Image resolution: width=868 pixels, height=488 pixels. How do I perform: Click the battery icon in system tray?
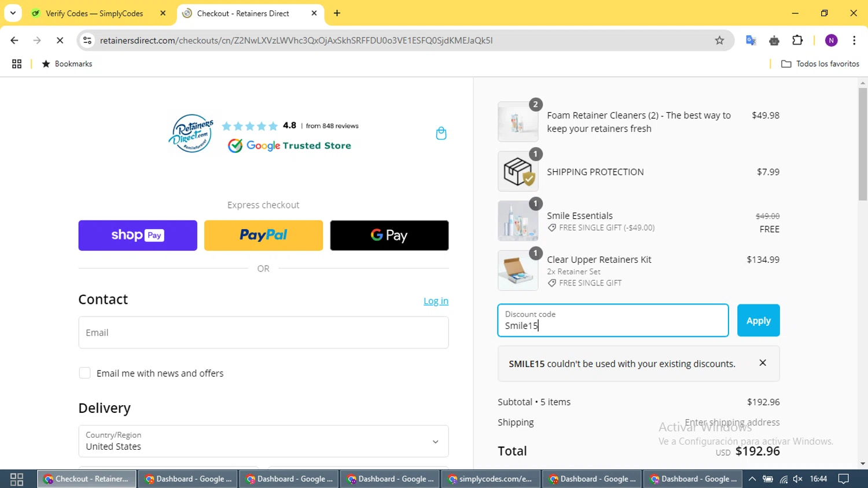(767, 479)
